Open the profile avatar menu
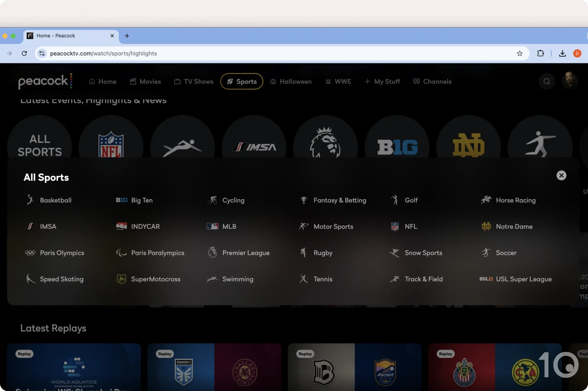 click(570, 81)
